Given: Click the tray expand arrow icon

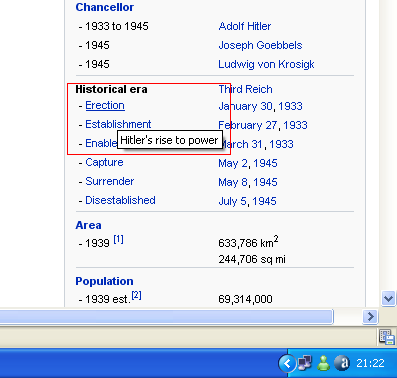Looking at the screenshot, I should [287, 363].
